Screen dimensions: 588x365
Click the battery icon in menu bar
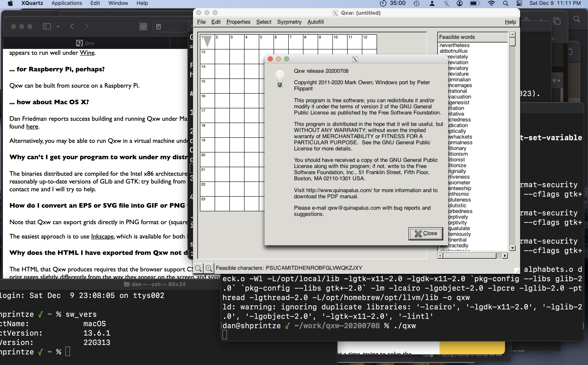[475, 3]
